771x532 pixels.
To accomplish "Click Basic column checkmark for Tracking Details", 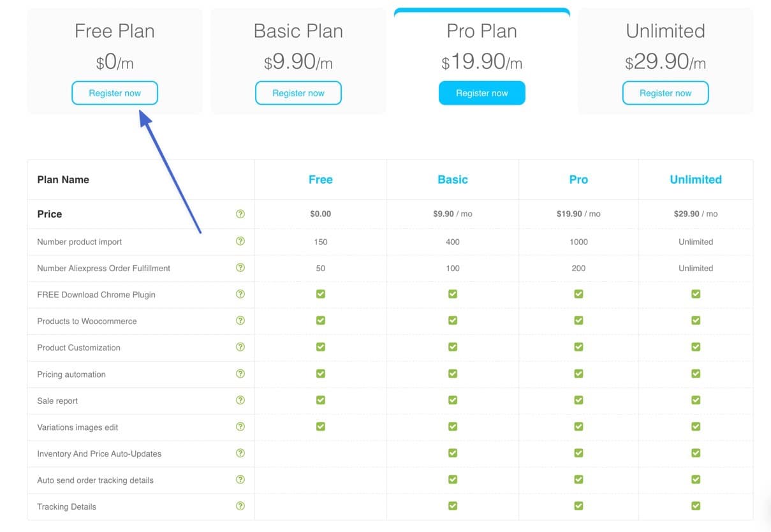I will click(x=453, y=506).
